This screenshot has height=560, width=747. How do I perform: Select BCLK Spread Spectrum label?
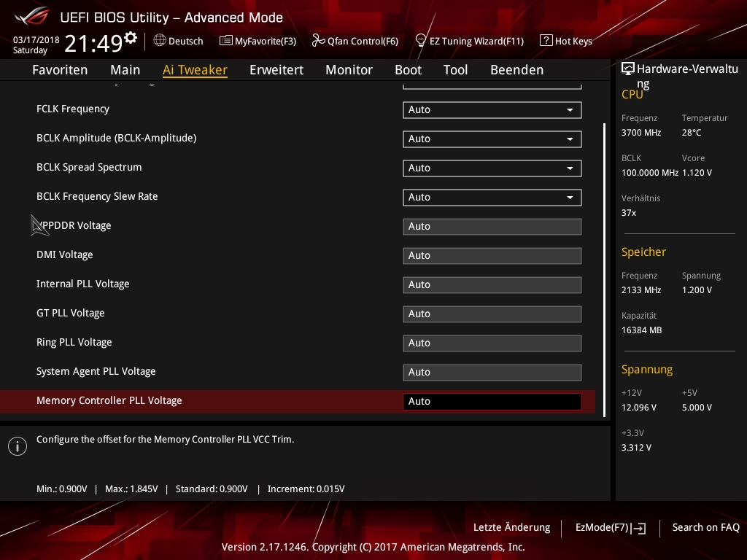pos(89,167)
